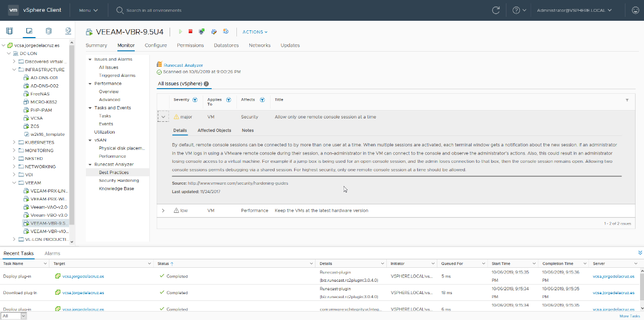Viewport: 644px width, 320px height.
Task: Open the Networks tab
Action: tap(259, 45)
